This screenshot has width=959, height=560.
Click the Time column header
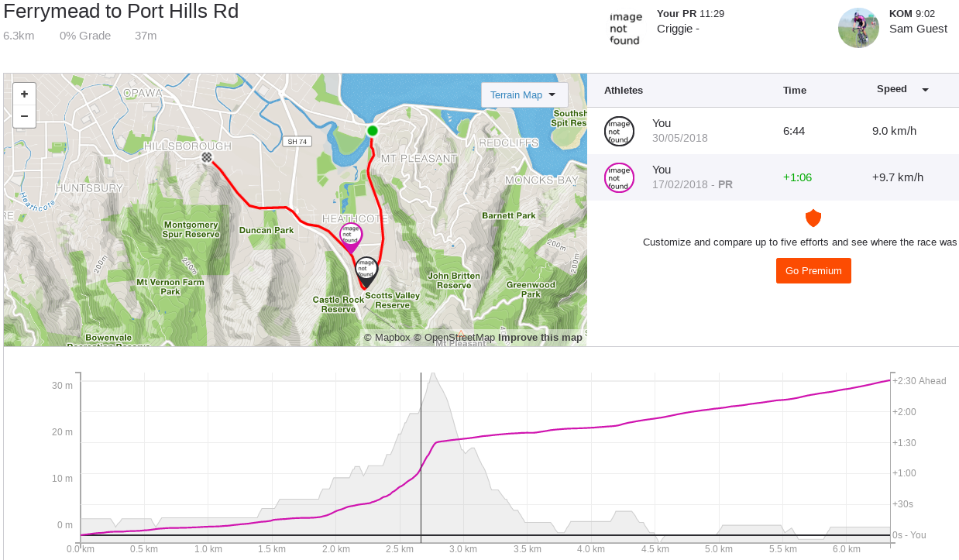(794, 90)
